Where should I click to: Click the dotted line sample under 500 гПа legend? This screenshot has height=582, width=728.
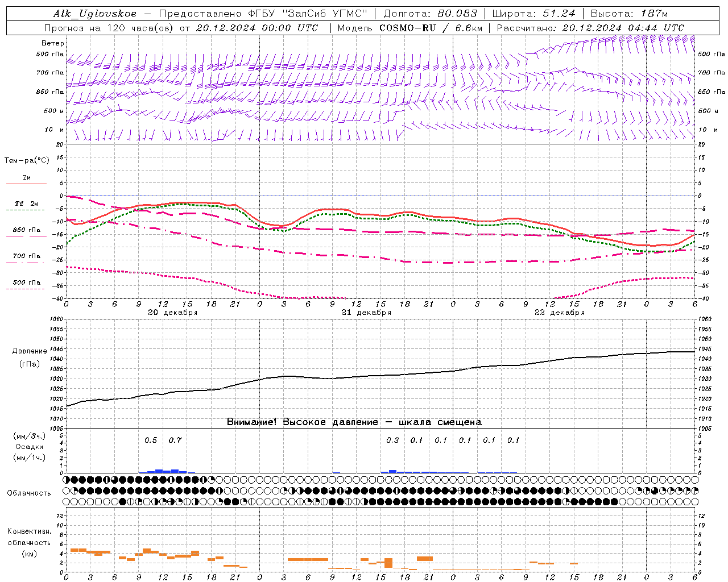coord(26,289)
